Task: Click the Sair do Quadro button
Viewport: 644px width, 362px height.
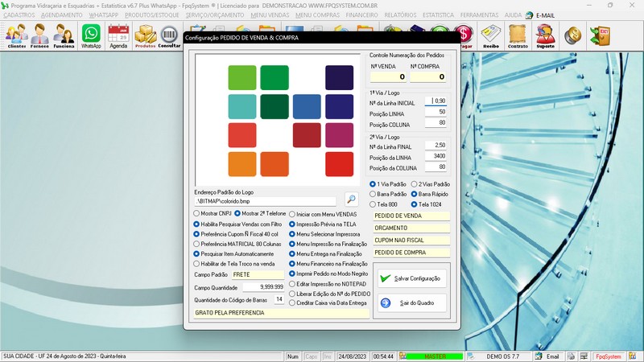Action: tap(411, 302)
